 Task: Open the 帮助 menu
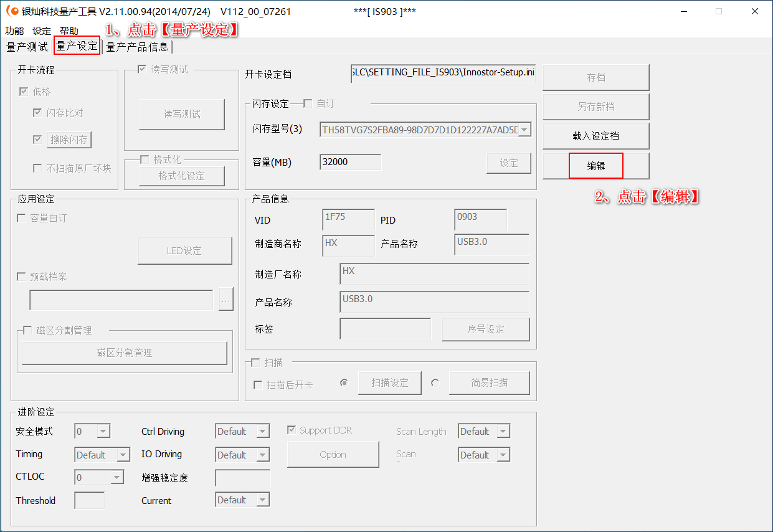click(x=69, y=31)
